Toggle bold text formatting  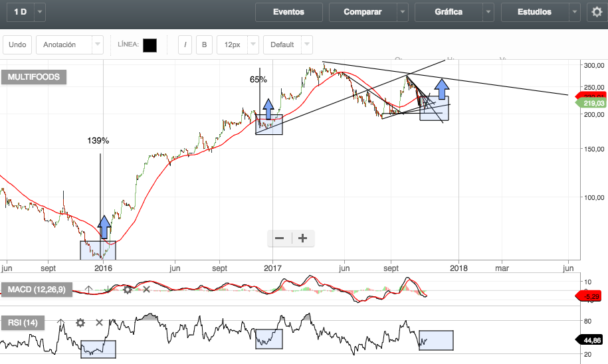pyautogui.click(x=205, y=45)
